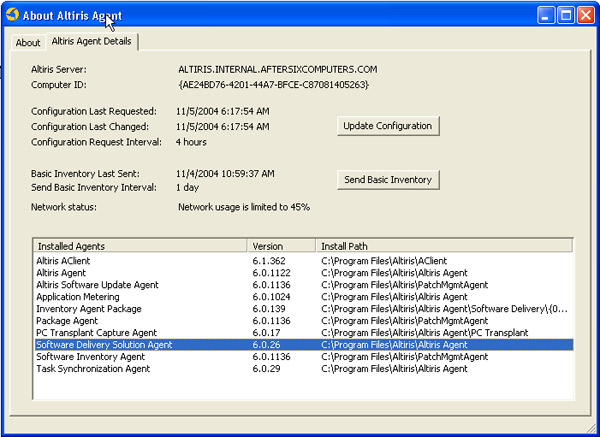600x437 pixels.
Task: Select the Task Synchronization Agent row
Action: 304,369
